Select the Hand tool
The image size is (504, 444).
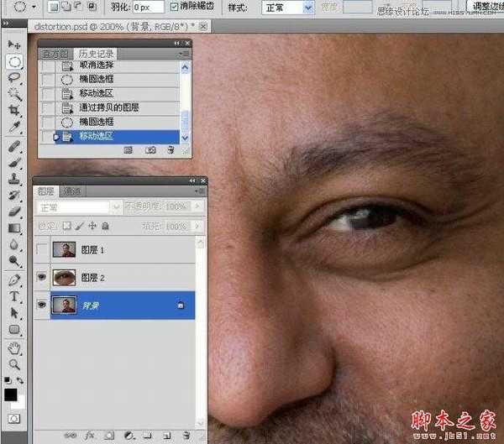(14, 347)
